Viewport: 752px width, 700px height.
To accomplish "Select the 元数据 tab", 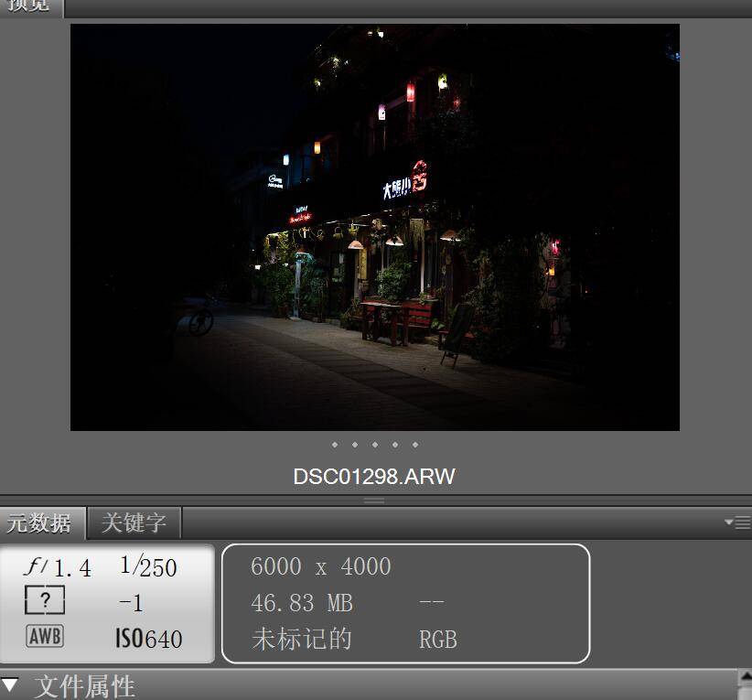I will point(38,523).
